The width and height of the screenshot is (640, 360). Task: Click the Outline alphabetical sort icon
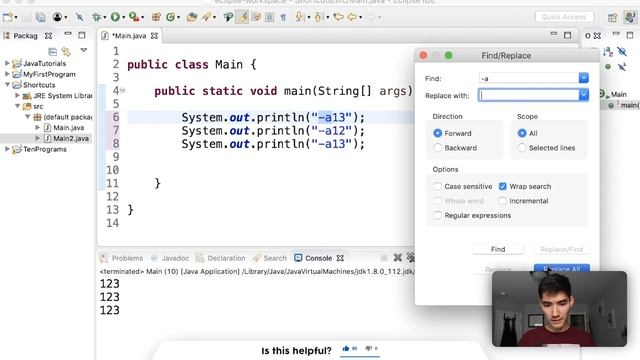[x=608, y=51]
